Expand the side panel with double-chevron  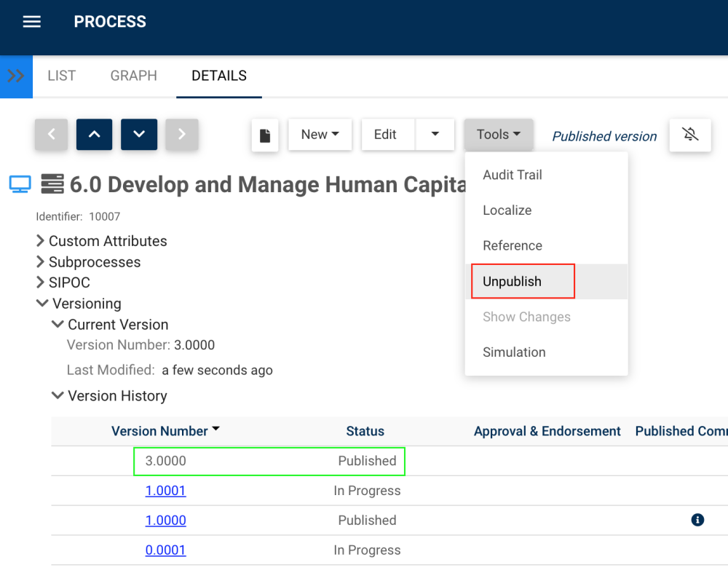coord(16,76)
